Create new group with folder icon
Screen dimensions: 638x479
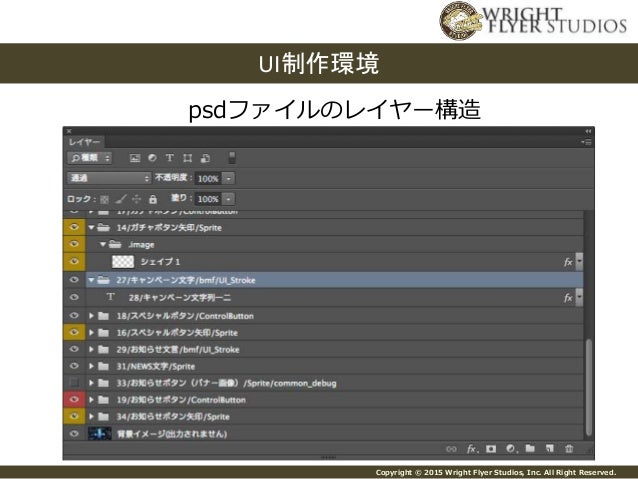point(530,448)
